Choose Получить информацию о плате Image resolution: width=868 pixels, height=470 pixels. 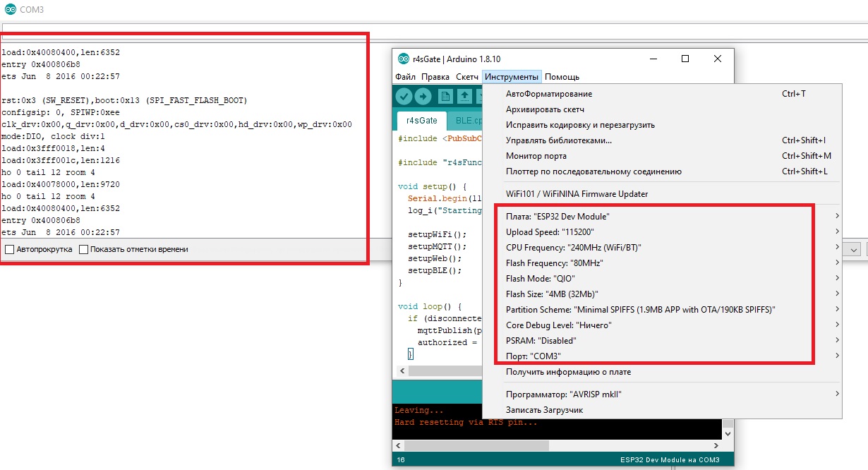pos(568,372)
